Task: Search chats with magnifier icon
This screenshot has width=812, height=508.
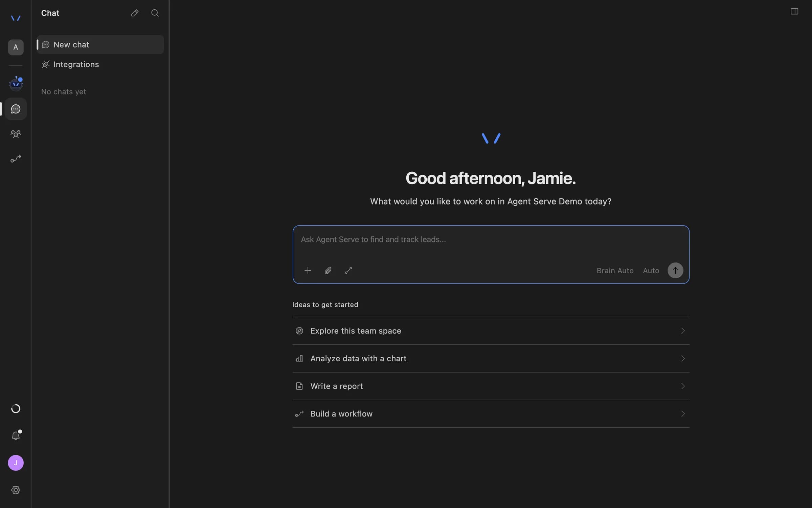Action: pos(155,13)
